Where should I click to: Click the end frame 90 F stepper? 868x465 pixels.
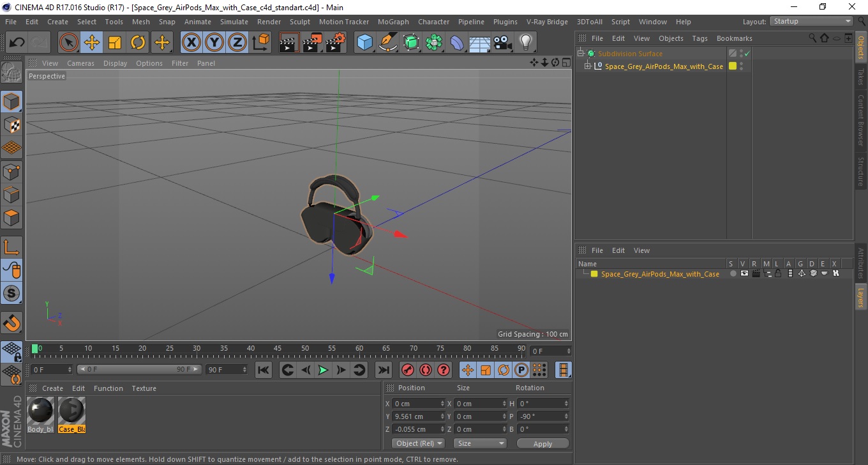point(244,370)
